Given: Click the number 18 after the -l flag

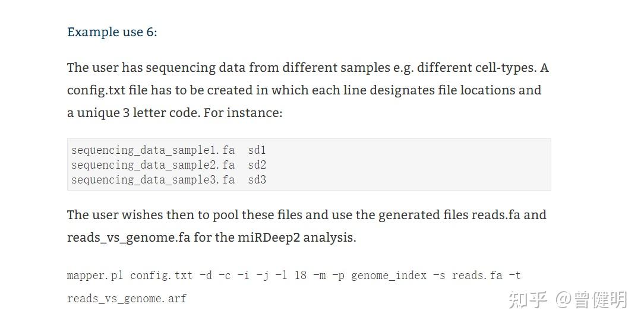Looking at the screenshot, I should click(x=301, y=276).
